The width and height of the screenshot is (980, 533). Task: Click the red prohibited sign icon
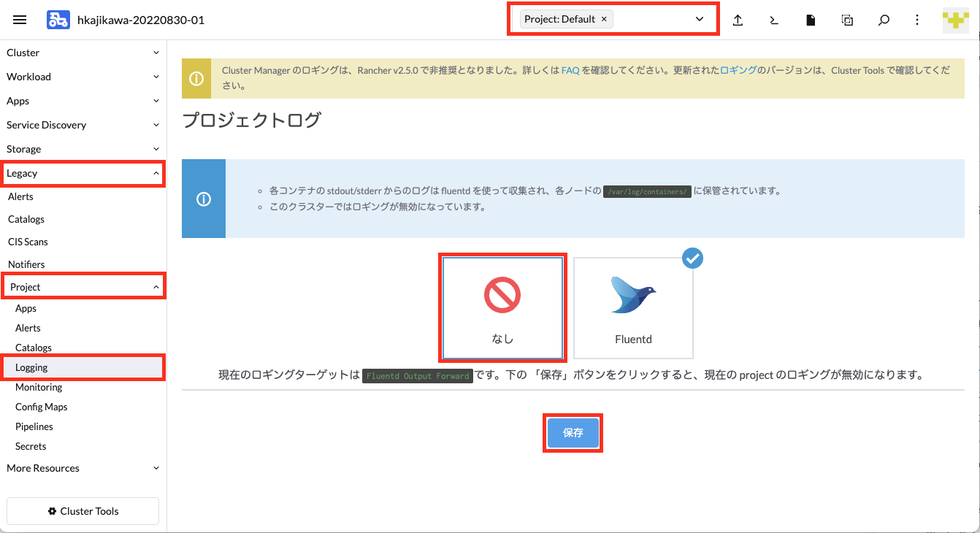pos(502,295)
